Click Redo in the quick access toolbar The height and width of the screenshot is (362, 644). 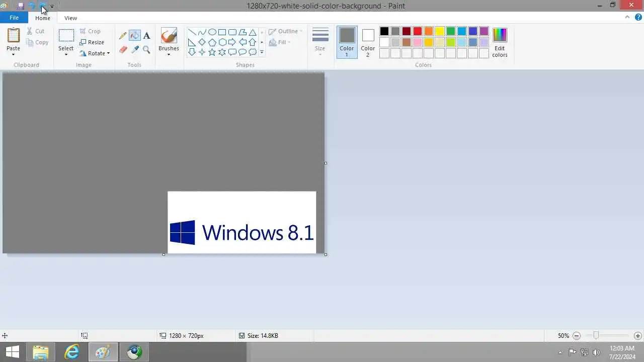tap(43, 6)
